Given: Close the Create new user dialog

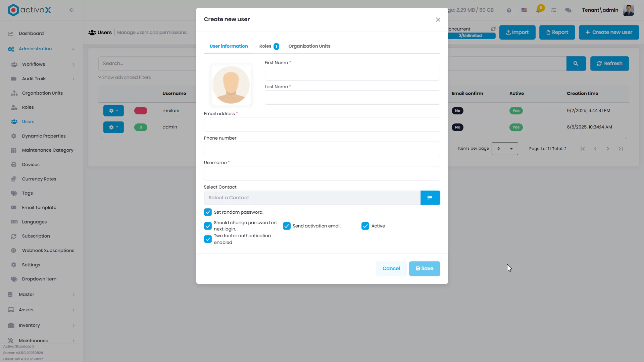Looking at the screenshot, I should point(438,19).
